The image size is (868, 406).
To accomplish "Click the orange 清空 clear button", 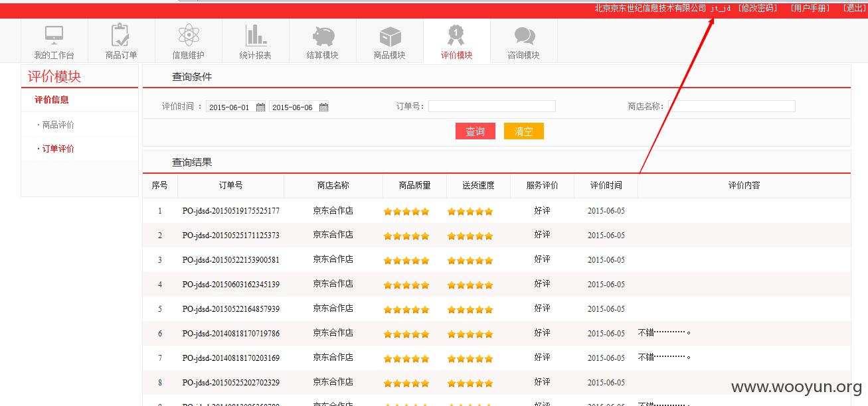I will (x=524, y=131).
